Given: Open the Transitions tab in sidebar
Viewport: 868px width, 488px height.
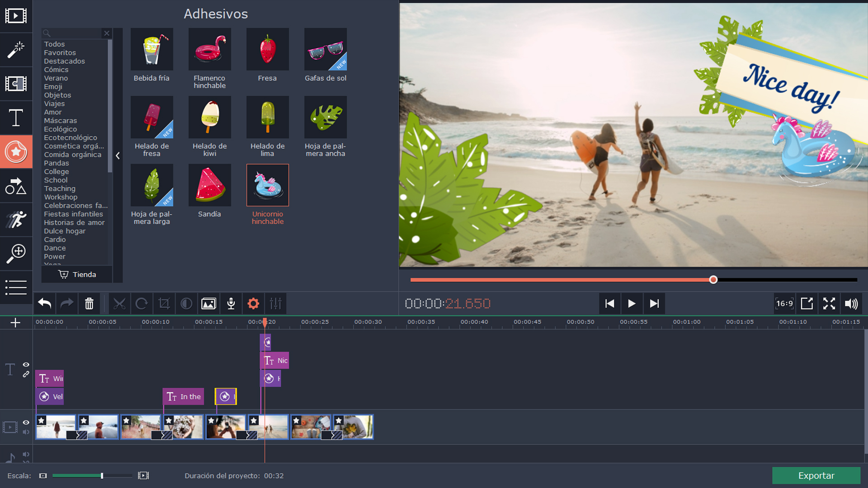Looking at the screenshot, I should click(x=16, y=84).
